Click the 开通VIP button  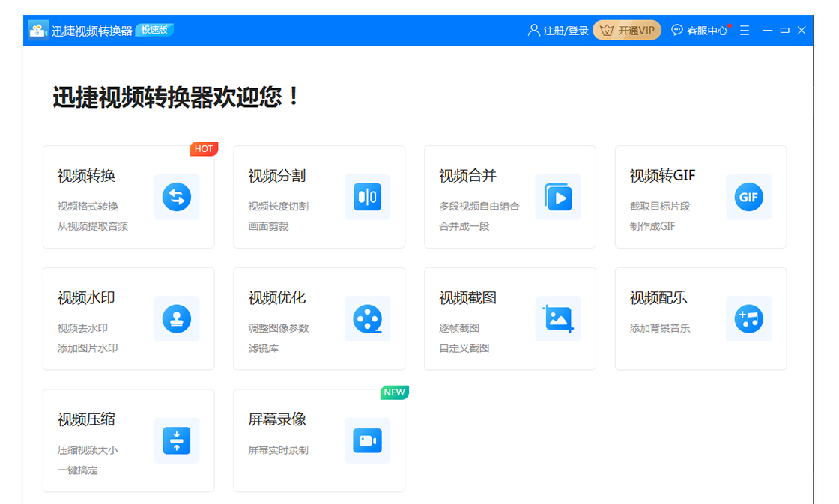coord(627,31)
